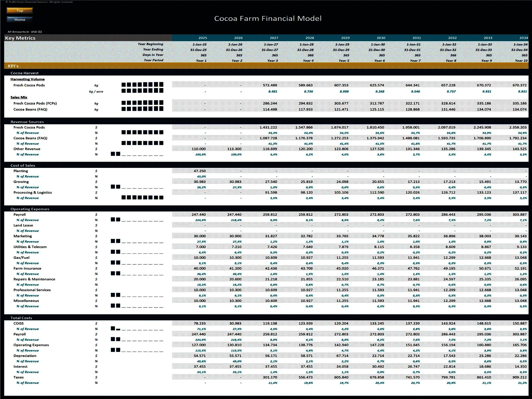Click the Gas/Fuel row label
Image resolution: width=532 pixels, height=399 pixels.
click(x=21, y=258)
